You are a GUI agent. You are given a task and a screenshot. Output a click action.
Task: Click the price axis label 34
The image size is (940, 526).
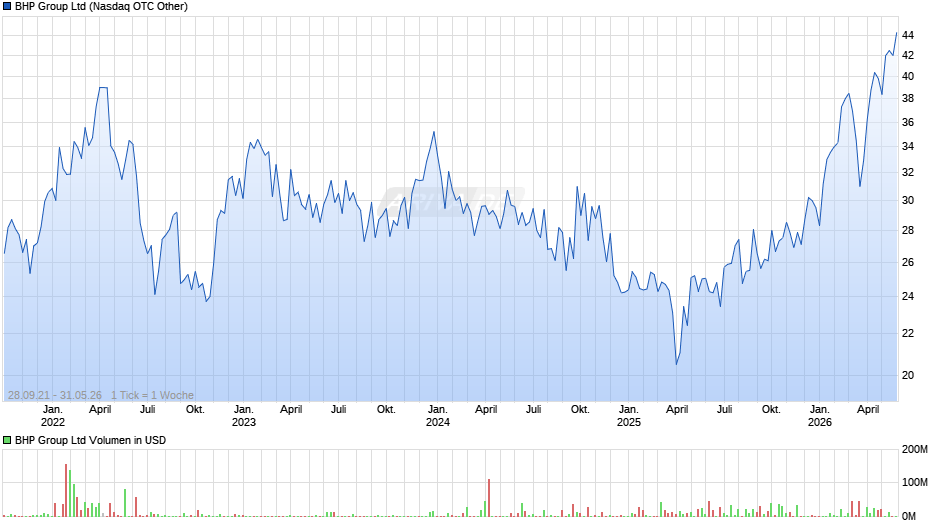click(x=908, y=146)
